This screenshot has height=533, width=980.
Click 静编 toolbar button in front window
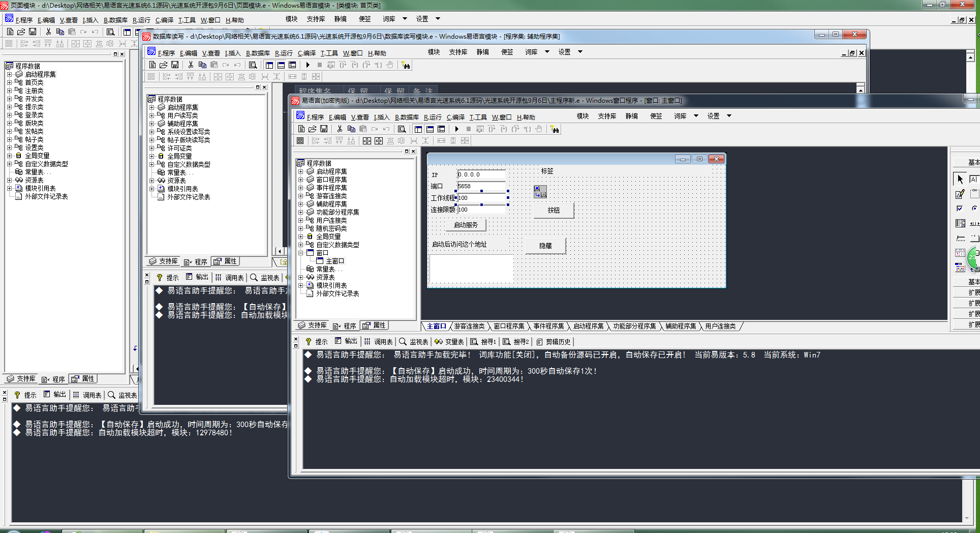(631, 116)
